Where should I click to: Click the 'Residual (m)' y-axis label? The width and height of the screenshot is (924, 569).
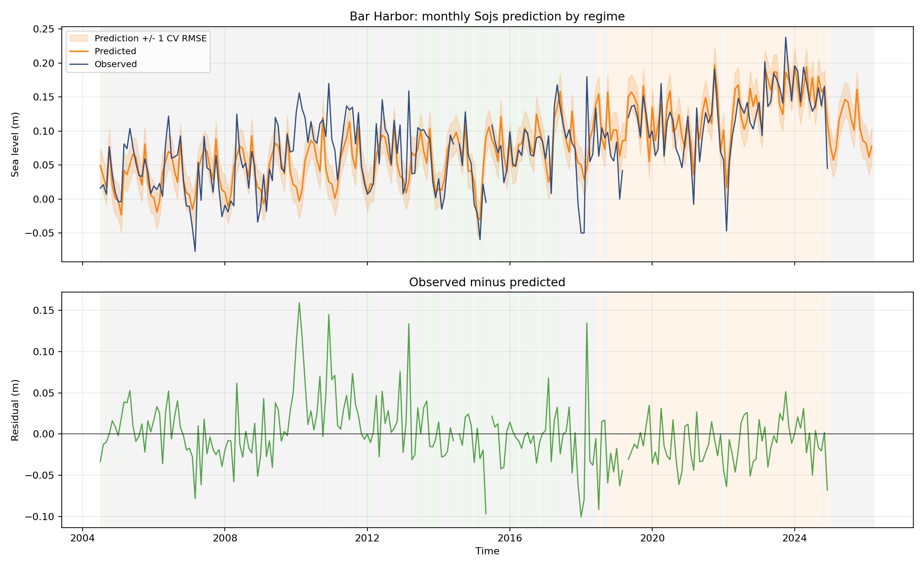click(15, 410)
